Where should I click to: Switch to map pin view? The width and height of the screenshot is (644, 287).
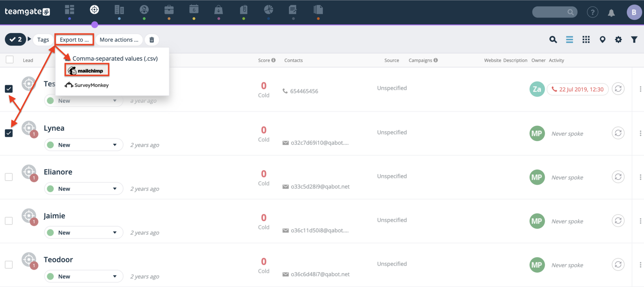[603, 39]
